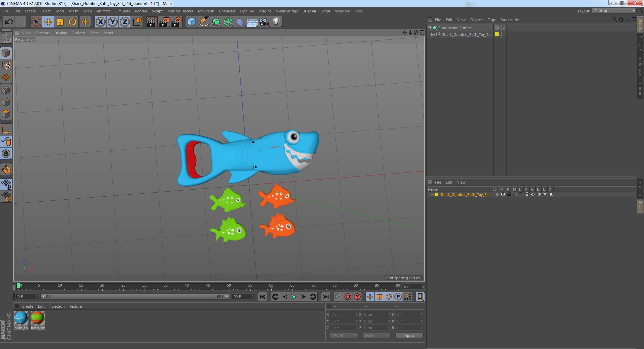Switch to Edges mode
The image size is (644, 349).
click(x=6, y=102)
